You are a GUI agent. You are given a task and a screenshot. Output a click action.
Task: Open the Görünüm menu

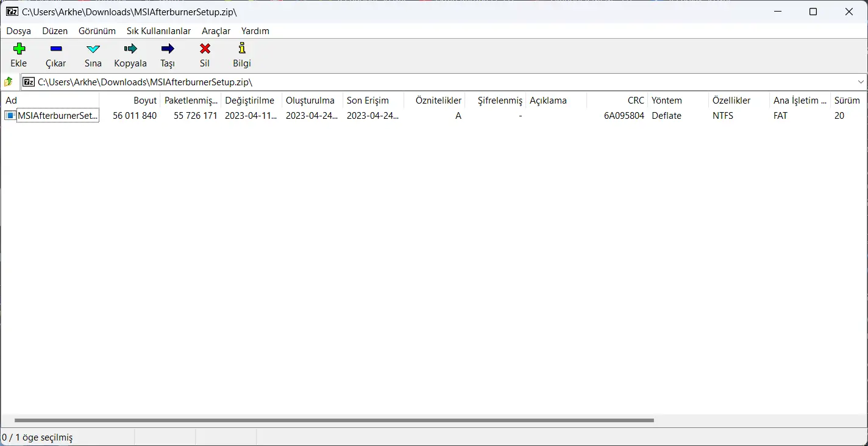[97, 31]
